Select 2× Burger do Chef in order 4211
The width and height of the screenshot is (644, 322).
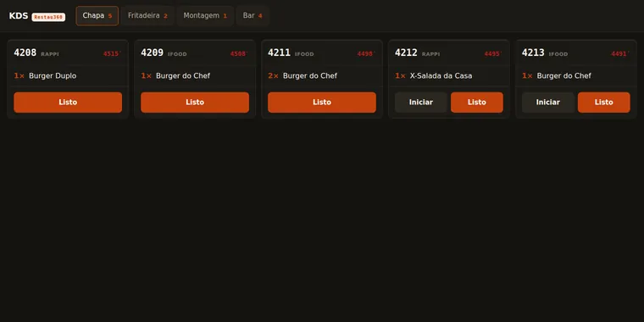coord(322,76)
